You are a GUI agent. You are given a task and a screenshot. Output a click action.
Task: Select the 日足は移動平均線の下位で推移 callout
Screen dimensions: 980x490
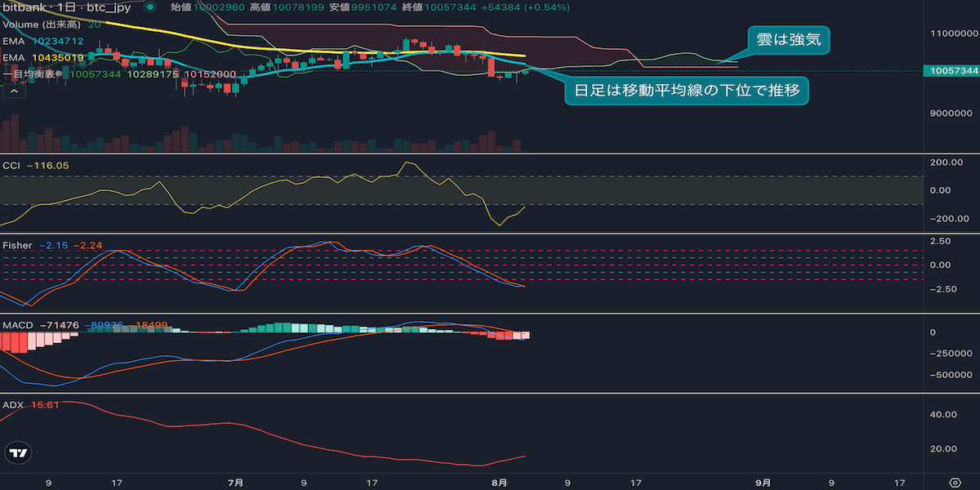tap(687, 90)
